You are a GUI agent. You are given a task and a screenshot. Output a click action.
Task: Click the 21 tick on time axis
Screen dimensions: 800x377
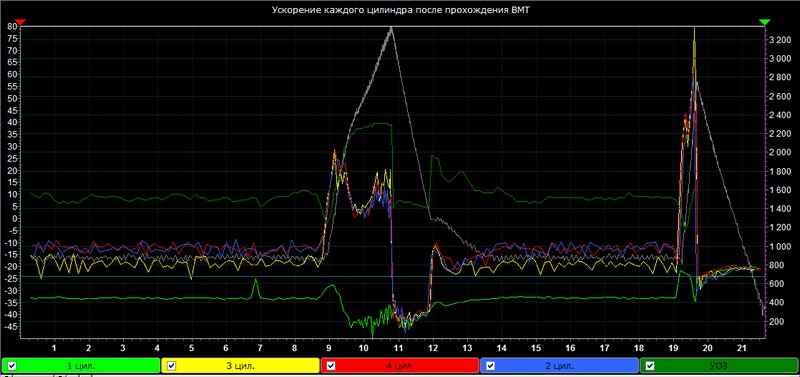[742, 348]
